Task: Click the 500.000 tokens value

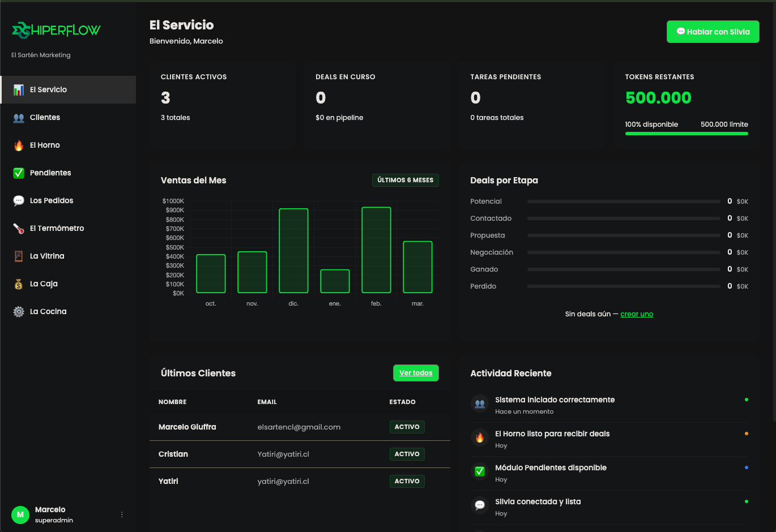Action: (x=658, y=98)
